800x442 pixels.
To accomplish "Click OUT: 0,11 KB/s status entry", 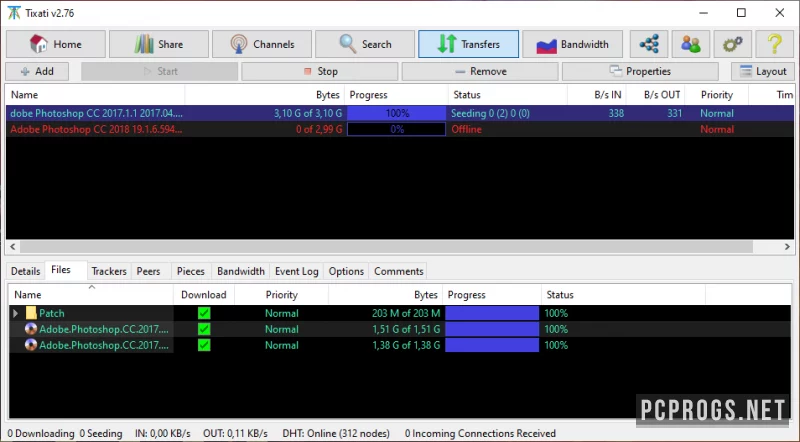I will [235, 433].
